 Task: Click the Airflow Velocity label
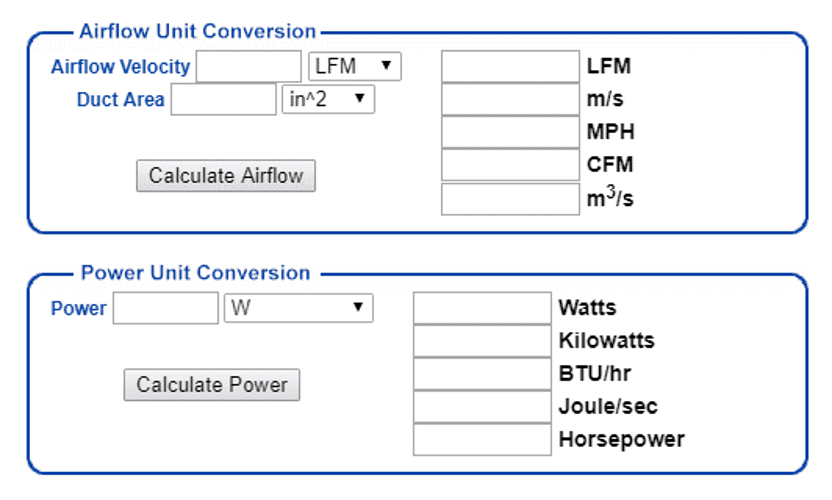click(x=120, y=67)
